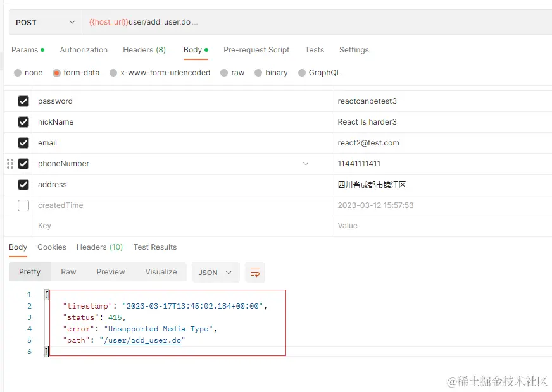Screen dimensions: 552x392
Task: Open the response Cookies tab
Action: [x=52, y=247]
